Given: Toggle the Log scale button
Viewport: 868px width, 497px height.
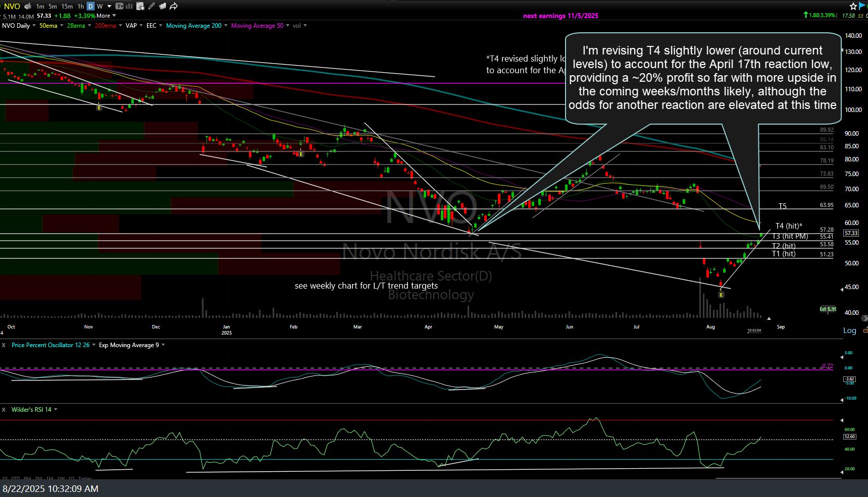Looking at the screenshot, I should tap(849, 330).
